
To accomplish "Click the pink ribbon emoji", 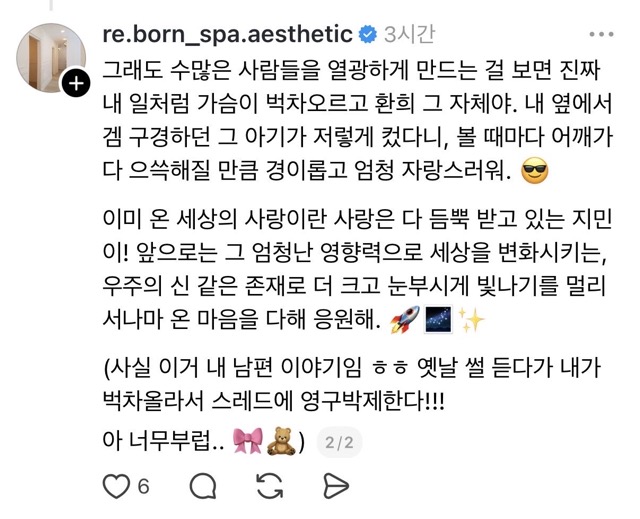I will [x=245, y=441].
